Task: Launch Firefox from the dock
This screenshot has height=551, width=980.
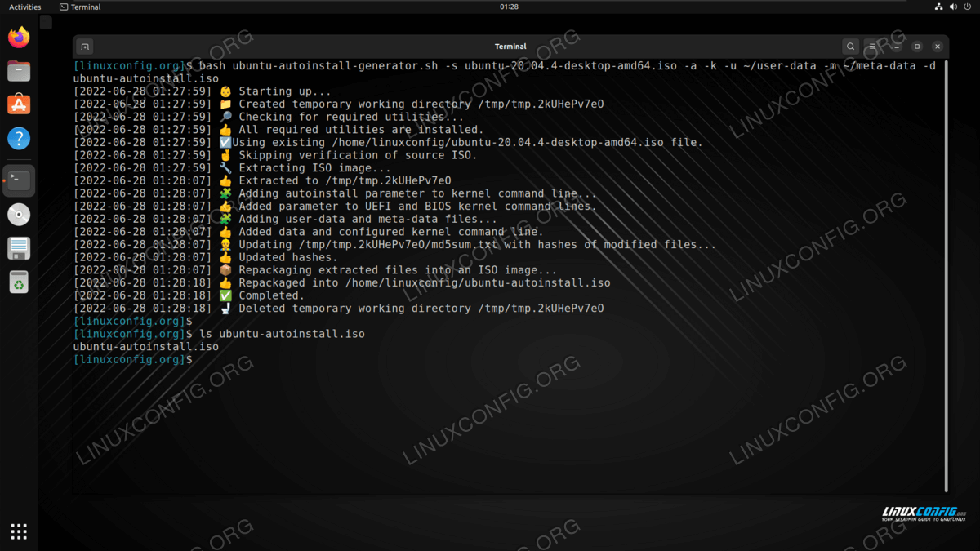Action: pos(19,38)
